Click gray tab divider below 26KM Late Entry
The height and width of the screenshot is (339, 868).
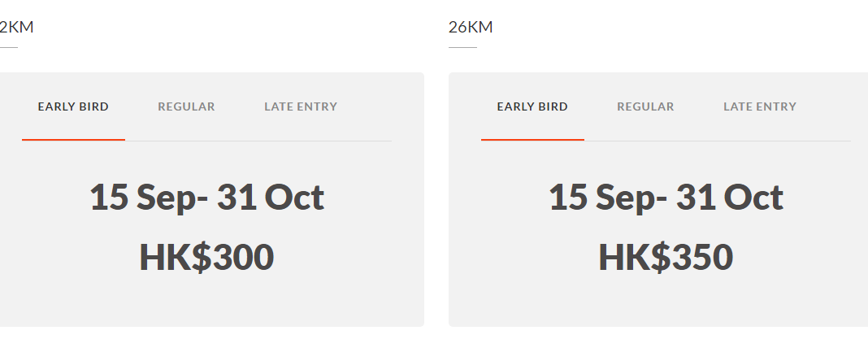(x=760, y=141)
